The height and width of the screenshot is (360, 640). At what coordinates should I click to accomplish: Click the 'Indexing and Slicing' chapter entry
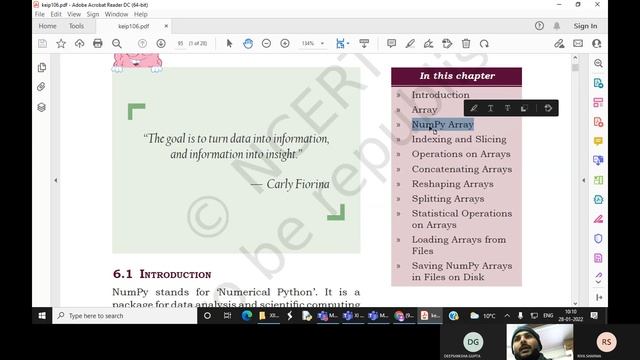[x=459, y=139]
